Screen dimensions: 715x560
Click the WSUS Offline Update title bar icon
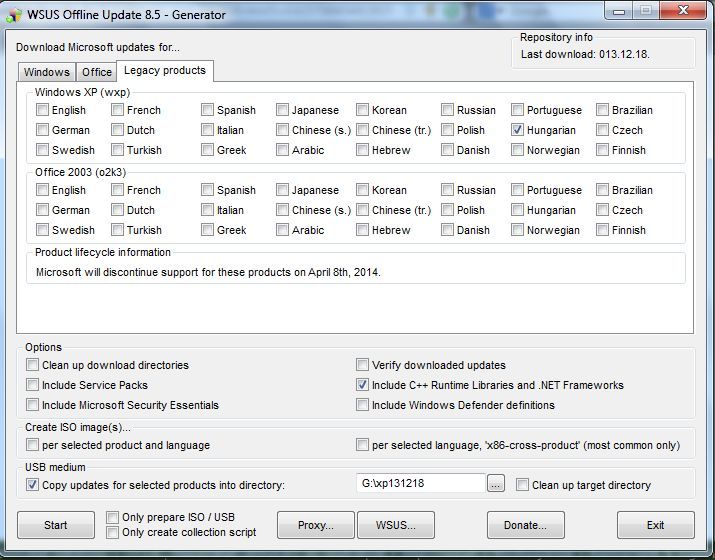[x=14, y=15]
